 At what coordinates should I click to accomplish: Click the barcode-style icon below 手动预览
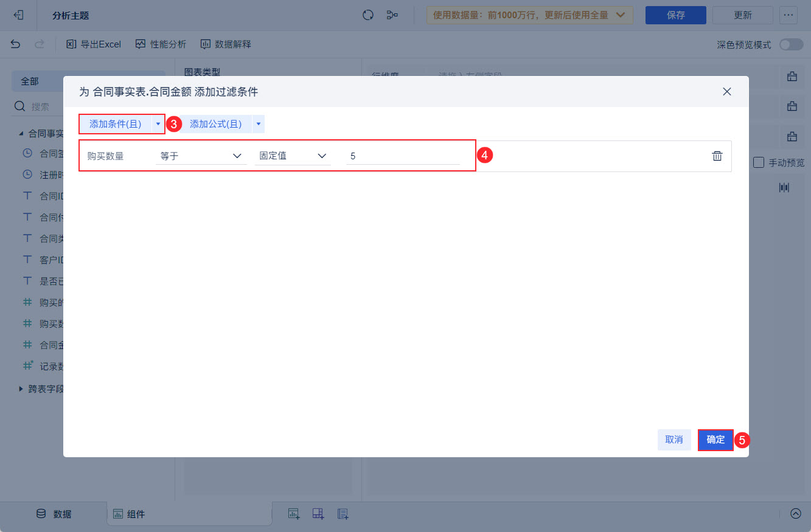pos(784,188)
